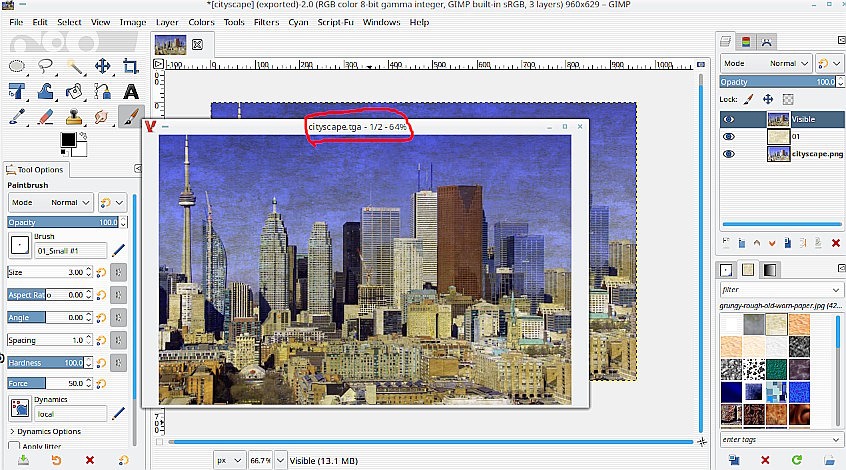Lock alpha channel of layer

(x=788, y=99)
